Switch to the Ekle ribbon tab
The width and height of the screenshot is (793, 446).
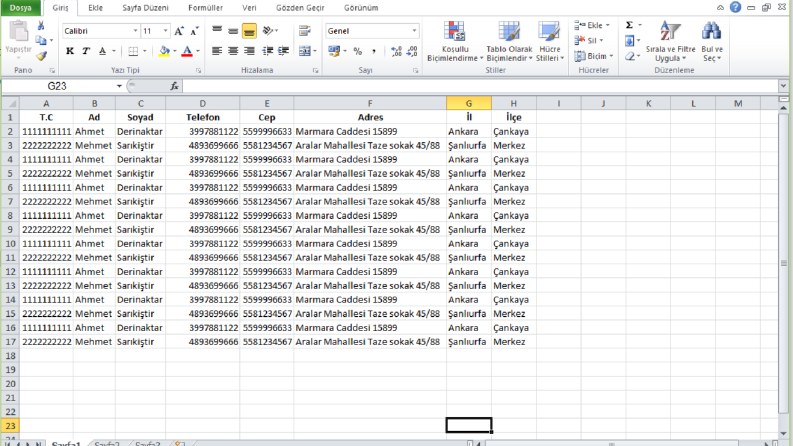tap(95, 8)
